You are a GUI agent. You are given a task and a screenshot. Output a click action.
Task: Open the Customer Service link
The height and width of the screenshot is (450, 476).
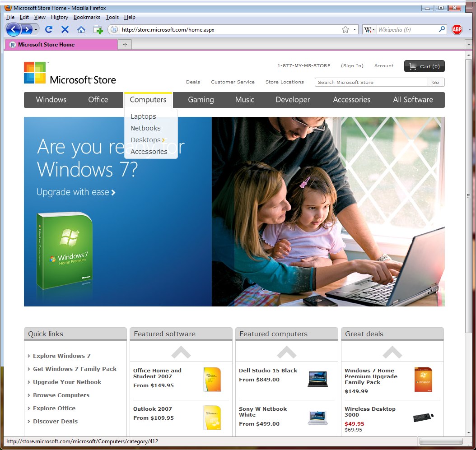click(233, 82)
